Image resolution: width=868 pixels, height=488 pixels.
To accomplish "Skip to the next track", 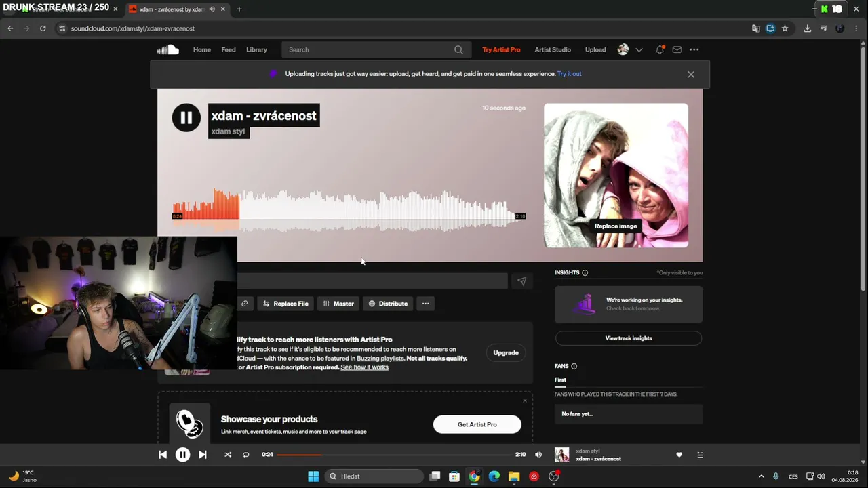I will pos(202,455).
